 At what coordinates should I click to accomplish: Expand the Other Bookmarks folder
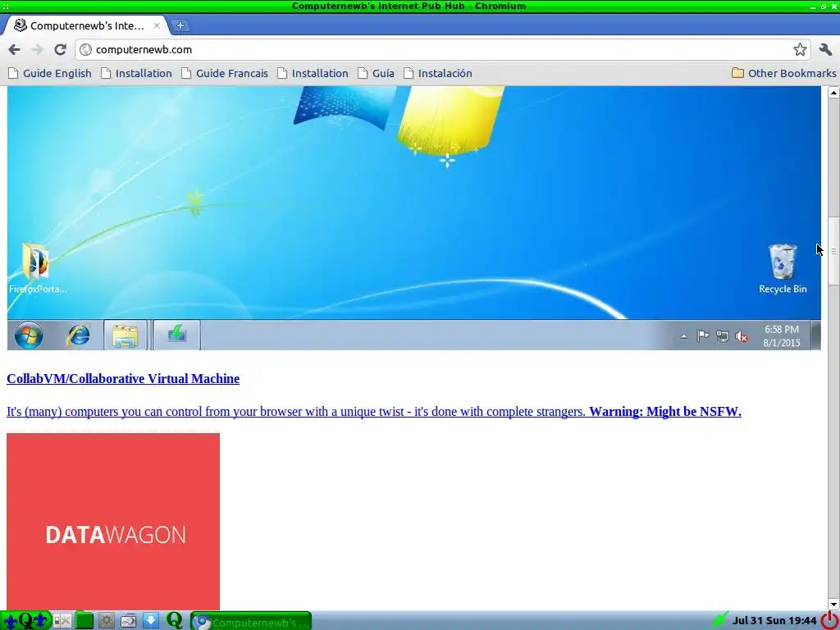[783, 73]
